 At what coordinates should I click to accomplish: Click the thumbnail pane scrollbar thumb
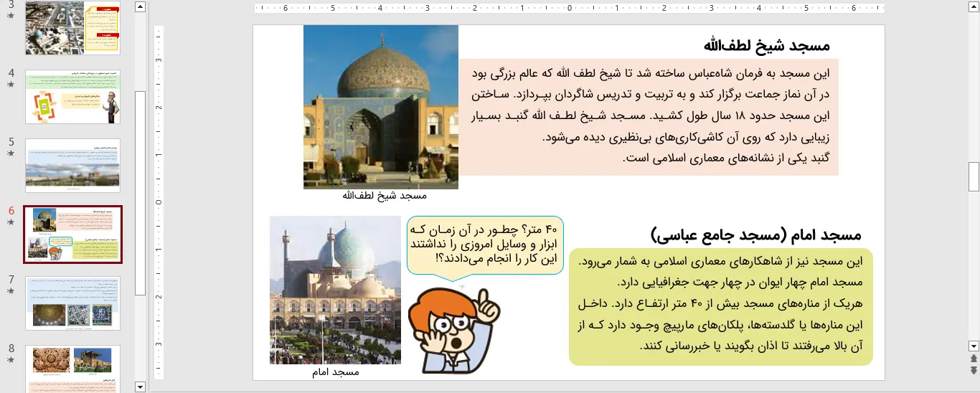[x=141, y=192]
